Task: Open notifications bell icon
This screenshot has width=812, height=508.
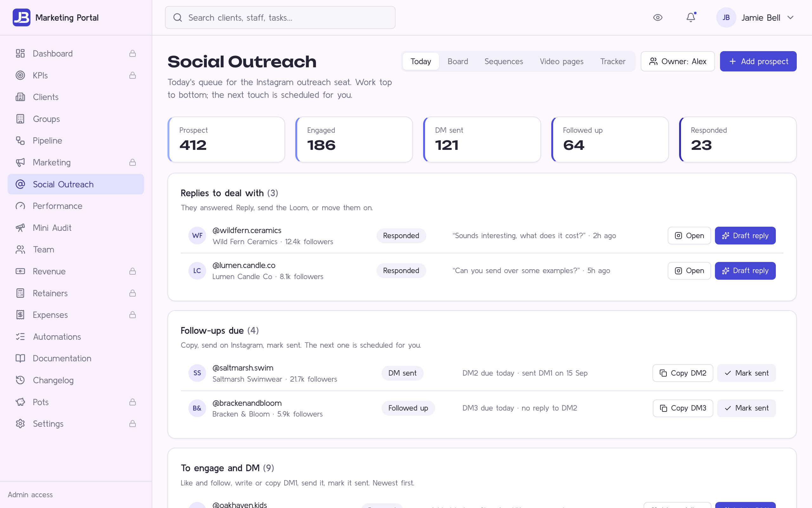Action: [691, 17]
